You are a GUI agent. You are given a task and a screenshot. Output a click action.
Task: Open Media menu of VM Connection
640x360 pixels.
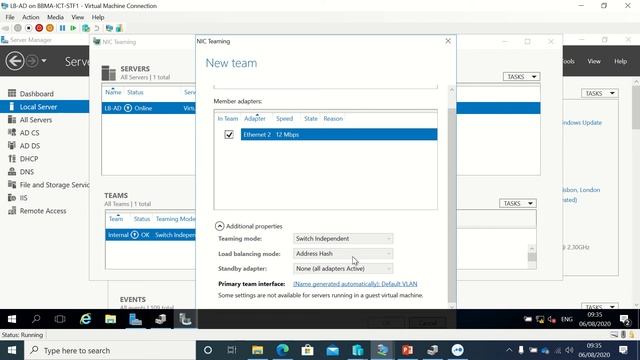point(55,17)
